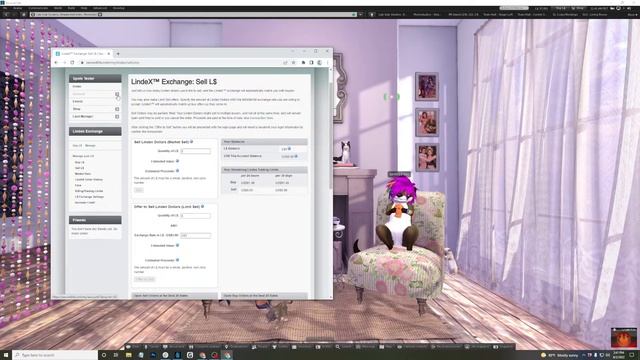
Task: Open the browser extensions puzzle icon
Action: pos(303,62)
